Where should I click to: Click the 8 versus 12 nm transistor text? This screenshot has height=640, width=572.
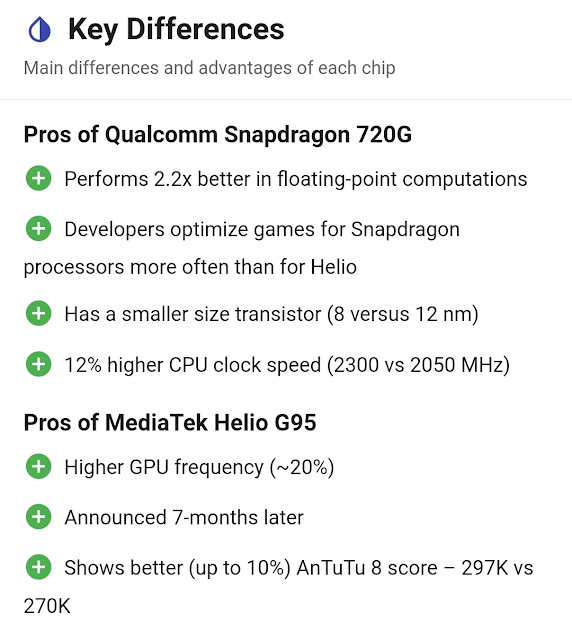pyautogui.click(x=403, y=314)
